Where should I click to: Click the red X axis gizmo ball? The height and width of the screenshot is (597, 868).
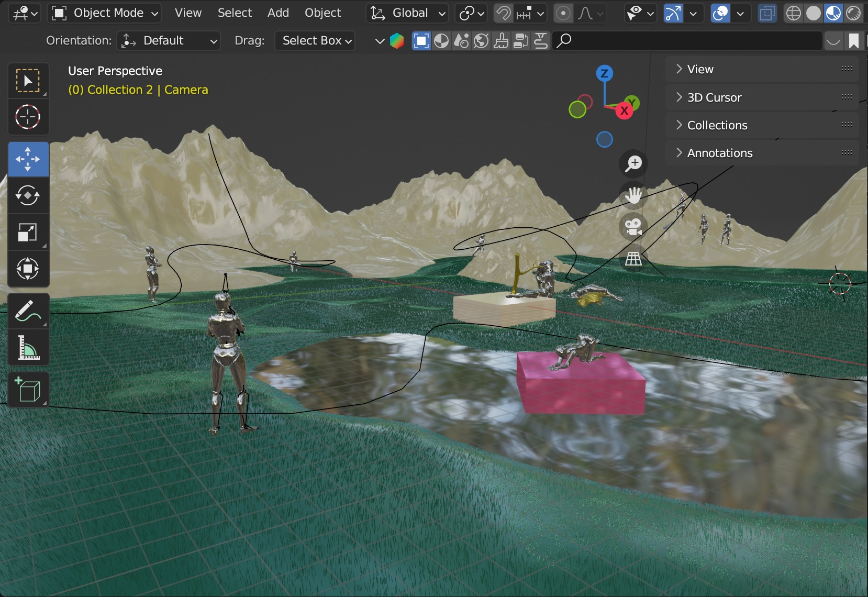624,111
